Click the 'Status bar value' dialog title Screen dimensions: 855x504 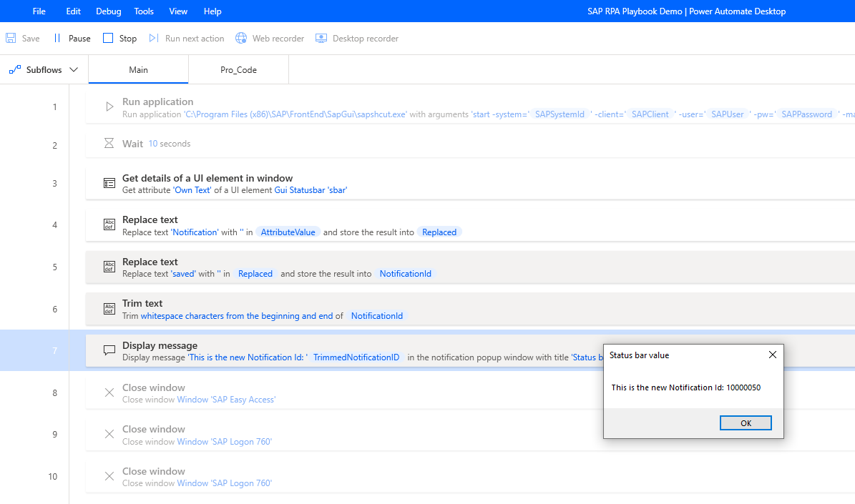click(x=639, y=355)
